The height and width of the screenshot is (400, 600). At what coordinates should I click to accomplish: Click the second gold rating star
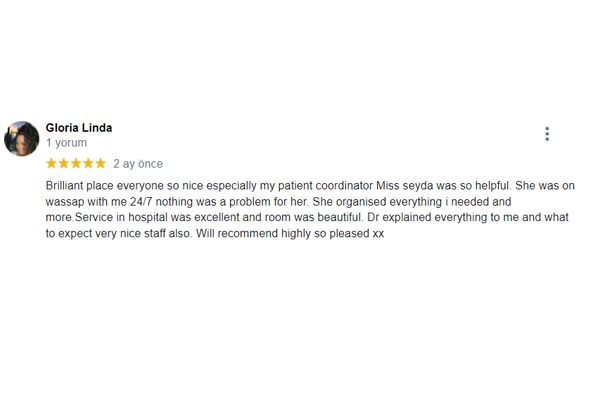[64, 163]
